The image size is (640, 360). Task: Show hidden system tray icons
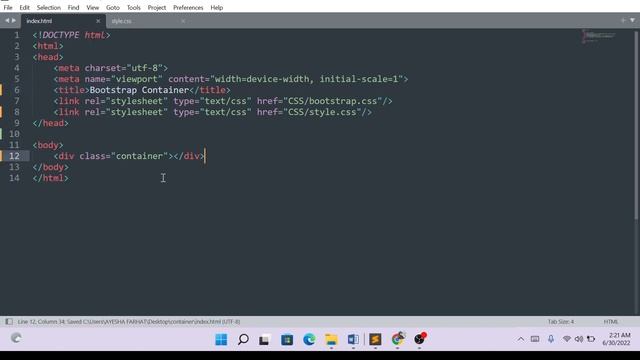(521, 339)
